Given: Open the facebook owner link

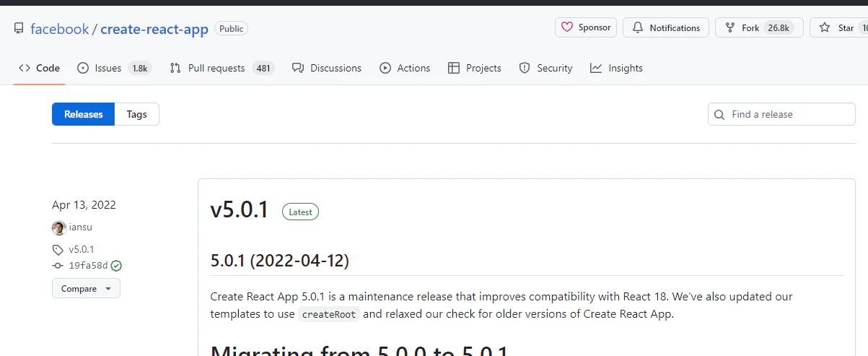Looking at the screenshot, I should 59,29.
